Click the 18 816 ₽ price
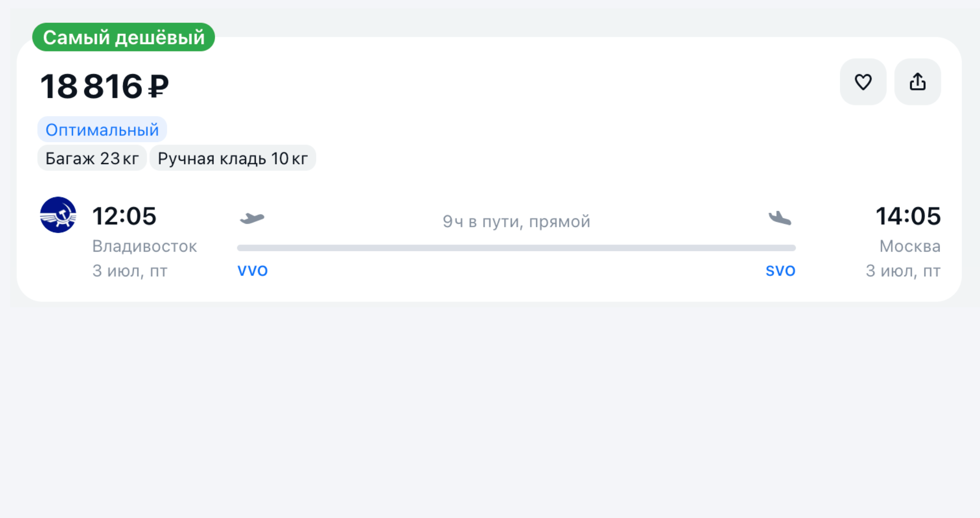Screen dimensions: 980x518 (104, 86)
